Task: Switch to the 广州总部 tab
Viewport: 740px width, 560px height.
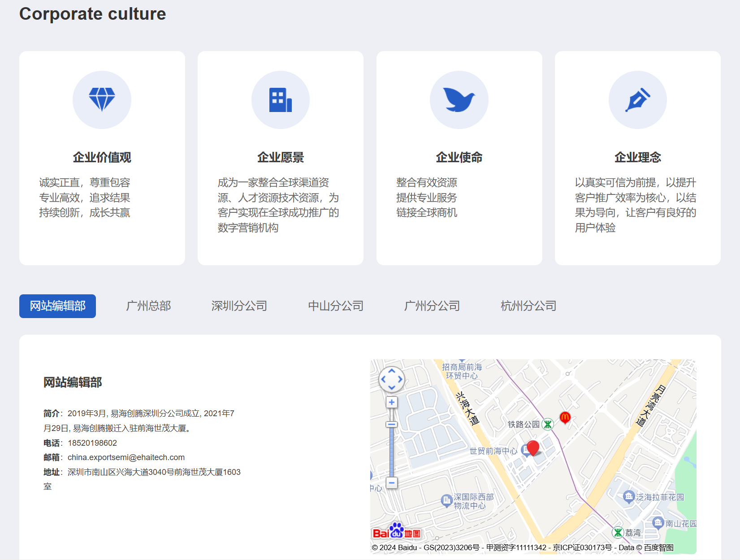Action: pyautogui.click(x=148, y=306)
